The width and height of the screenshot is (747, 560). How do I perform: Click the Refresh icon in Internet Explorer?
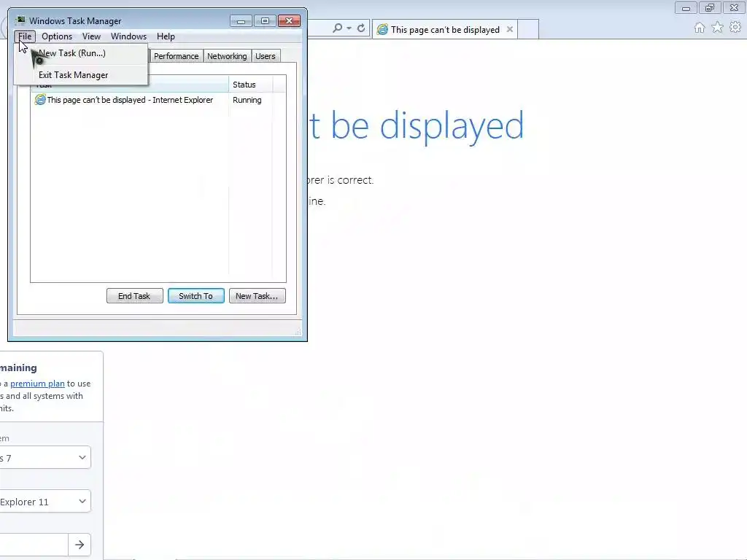tap(361, 28)
